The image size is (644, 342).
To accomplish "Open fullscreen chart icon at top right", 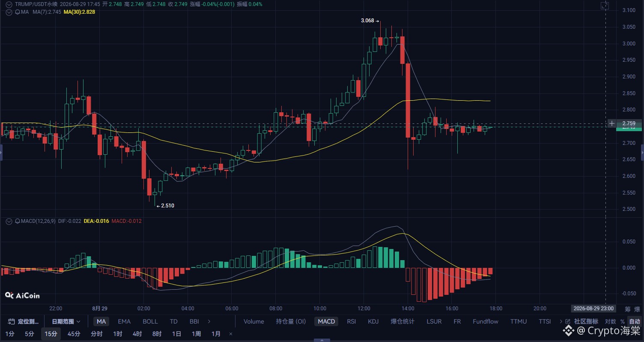I will (605, 6).
